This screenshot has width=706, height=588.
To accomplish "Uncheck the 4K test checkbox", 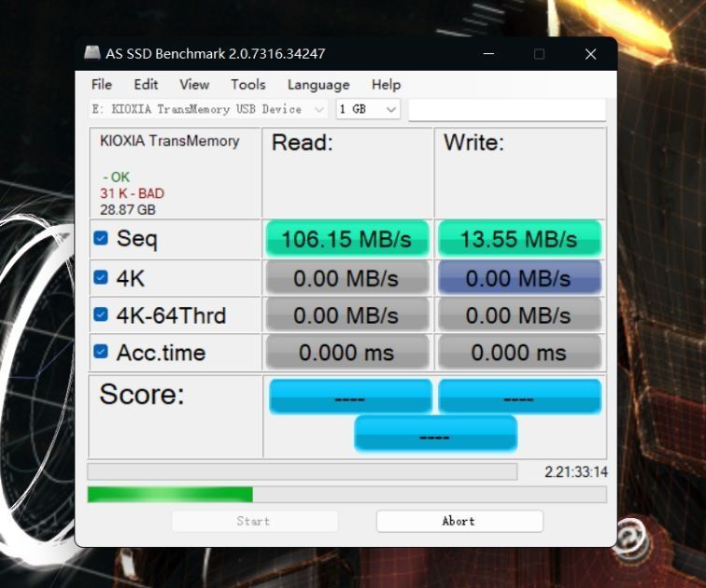I will 101,277.
